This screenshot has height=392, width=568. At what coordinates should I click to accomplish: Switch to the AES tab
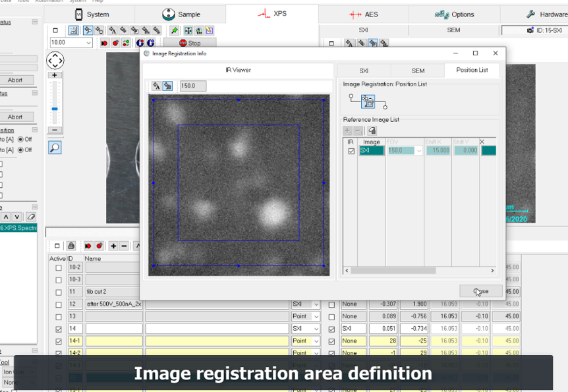point(363,14)
